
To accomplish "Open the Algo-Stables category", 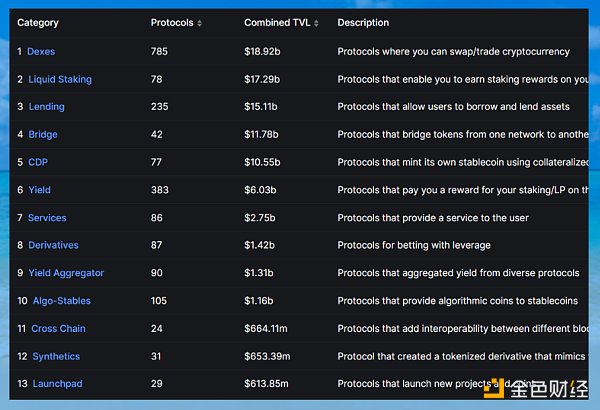I will click(x=62, y=301).
